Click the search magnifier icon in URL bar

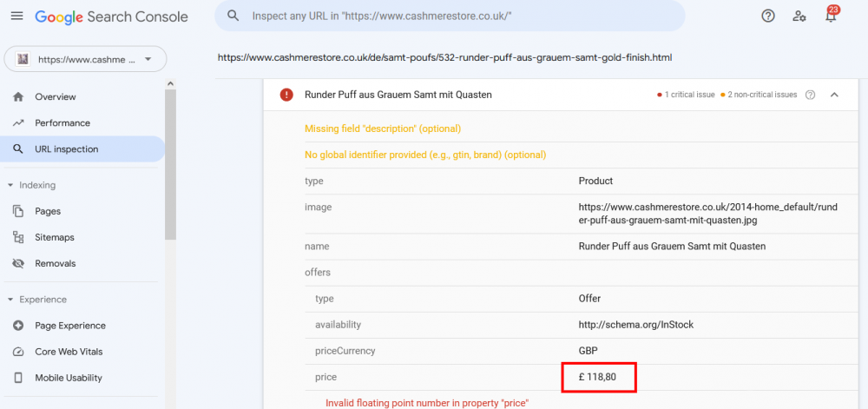[x=233, y=16]
